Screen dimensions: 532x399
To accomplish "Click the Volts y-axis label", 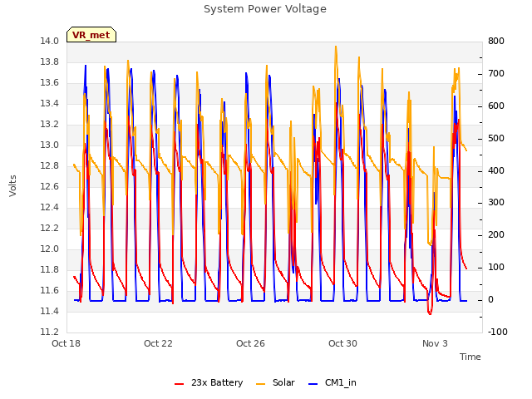I will [12, 185].
